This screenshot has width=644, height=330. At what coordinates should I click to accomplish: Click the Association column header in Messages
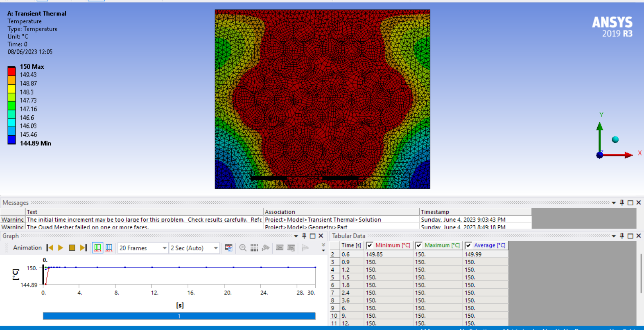[x=341, y=212]
